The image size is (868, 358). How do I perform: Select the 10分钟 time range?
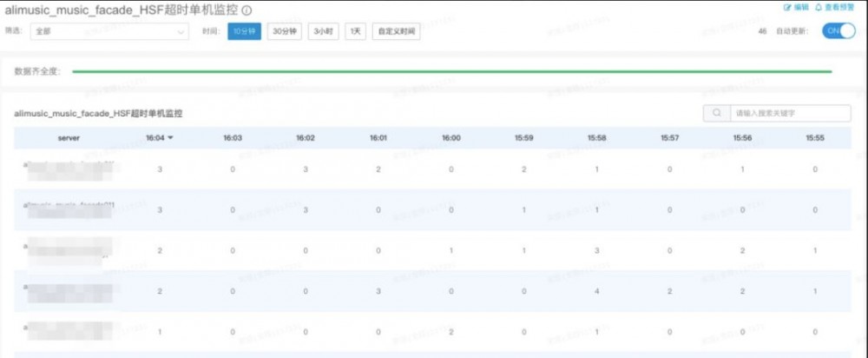point(244,31)
